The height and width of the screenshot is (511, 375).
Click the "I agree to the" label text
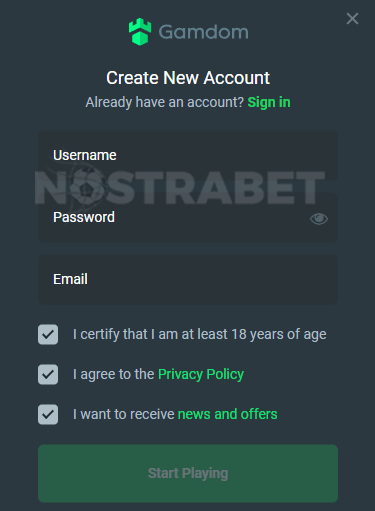(x=114, y=374)
